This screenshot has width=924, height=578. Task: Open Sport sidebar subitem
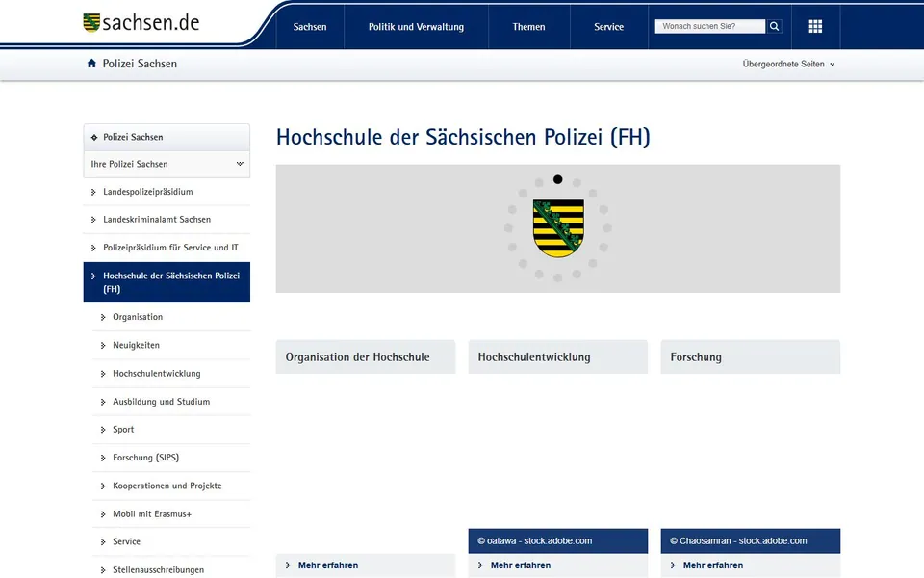click(x=171, y=430)
